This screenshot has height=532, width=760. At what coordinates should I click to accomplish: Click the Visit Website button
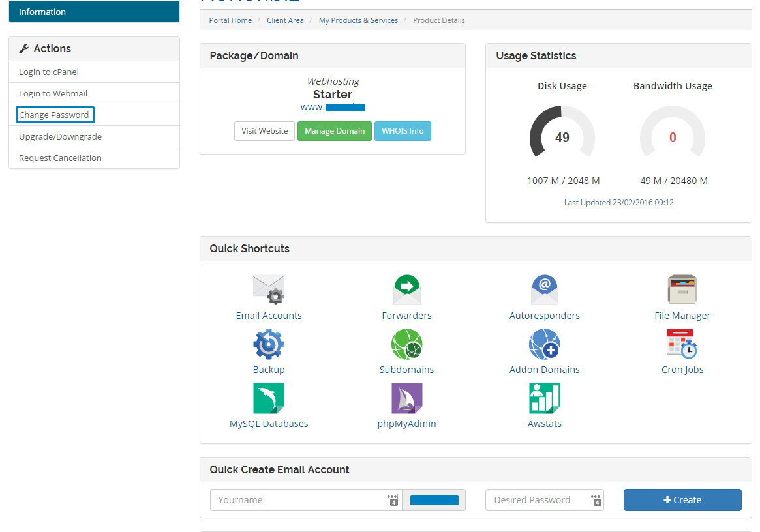tap(265, 131)
